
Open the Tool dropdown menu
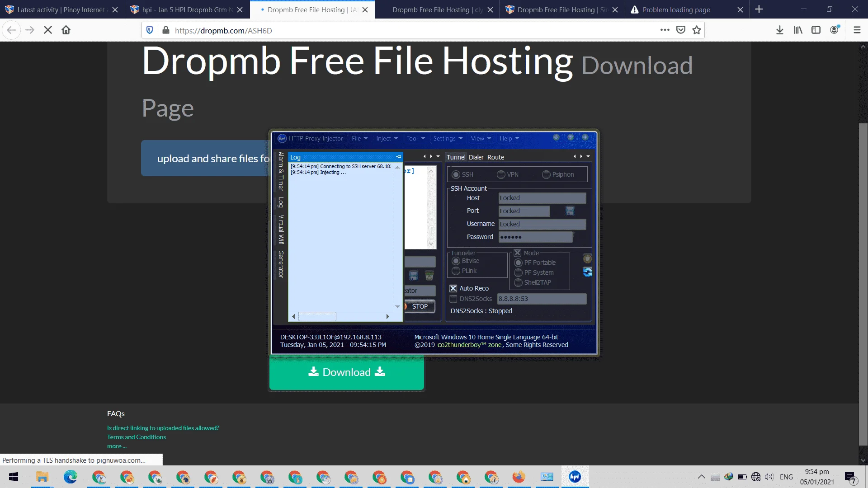415,138
